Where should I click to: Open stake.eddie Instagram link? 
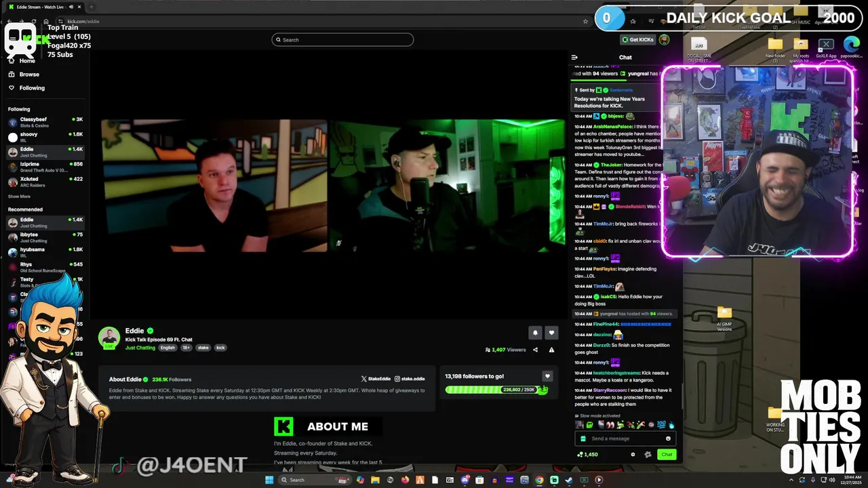(410, 379)
